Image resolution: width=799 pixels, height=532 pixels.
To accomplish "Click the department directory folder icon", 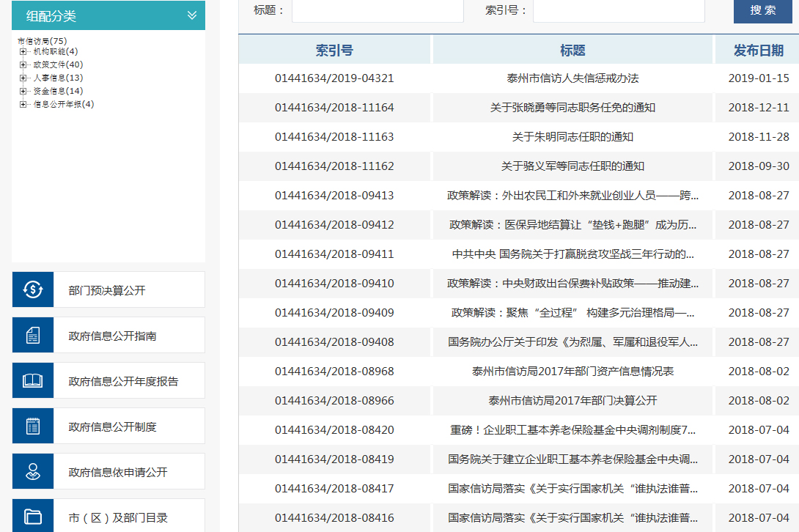I will [33, 517].
